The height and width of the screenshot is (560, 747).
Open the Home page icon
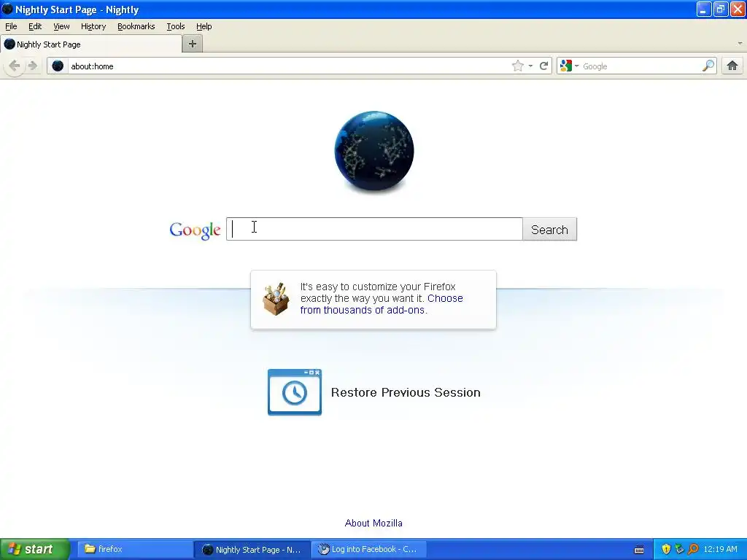[732, 66]
